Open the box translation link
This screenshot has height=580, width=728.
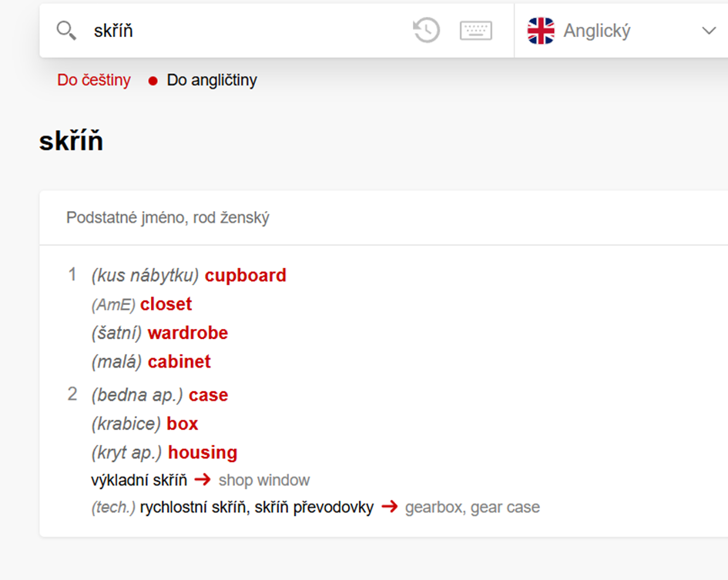click(x=182, y=424)
